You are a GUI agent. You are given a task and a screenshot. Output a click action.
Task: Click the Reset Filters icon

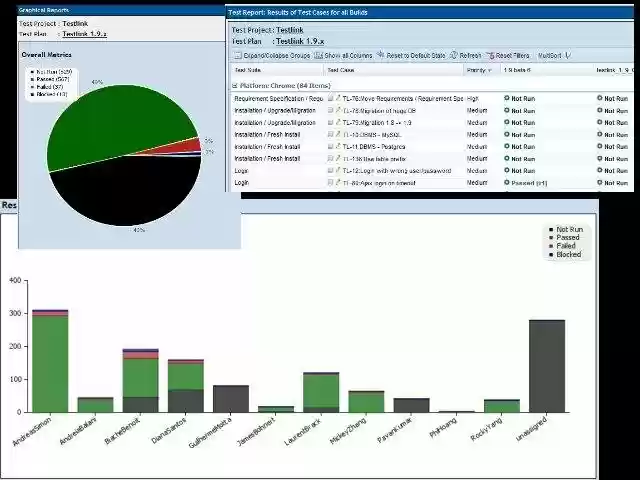click(x=490, y=56)
